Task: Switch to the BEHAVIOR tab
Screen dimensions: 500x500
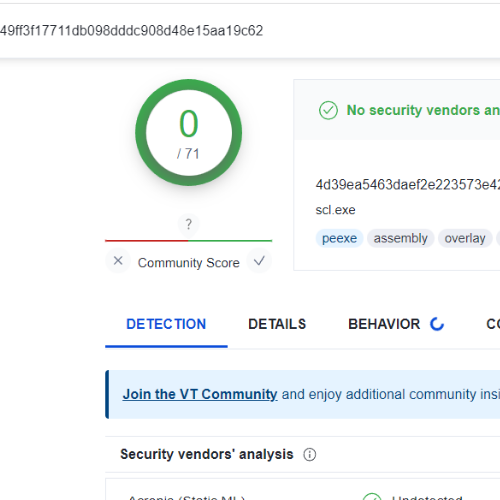Action: pos(384,324)
